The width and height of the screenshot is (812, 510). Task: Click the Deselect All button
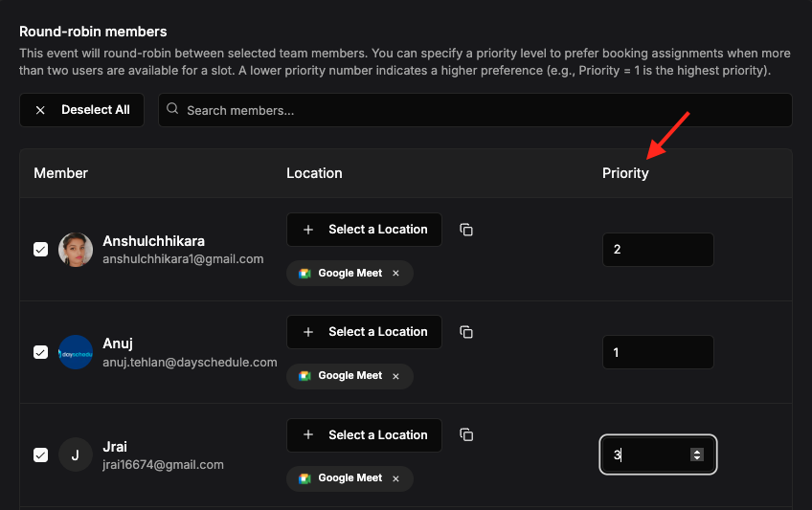(x=81, y=110)
